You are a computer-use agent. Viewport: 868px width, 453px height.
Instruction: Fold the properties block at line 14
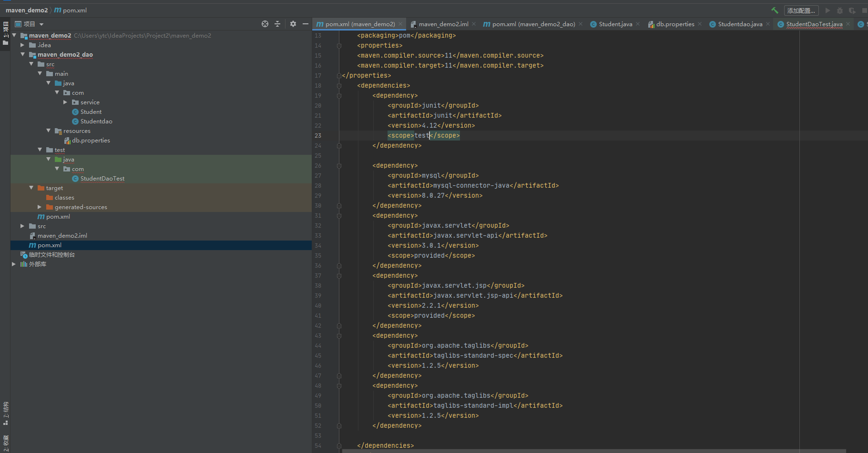point(339,46)
